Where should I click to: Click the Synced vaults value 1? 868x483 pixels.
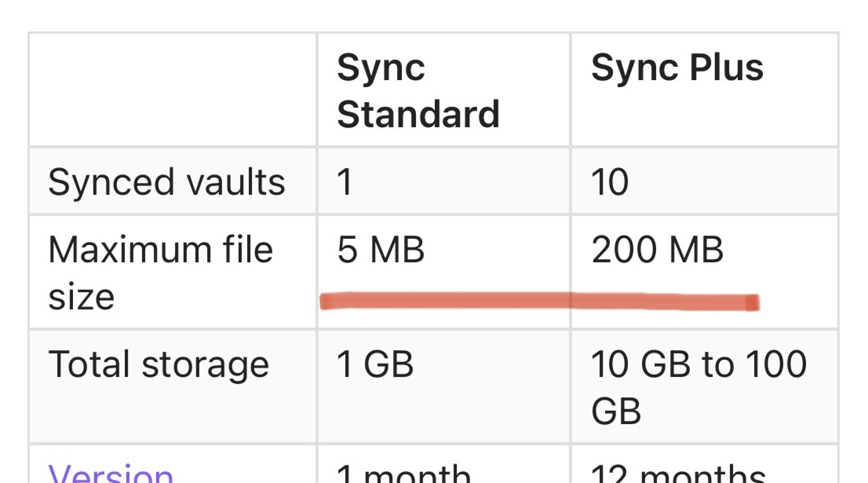coord(345,182)
